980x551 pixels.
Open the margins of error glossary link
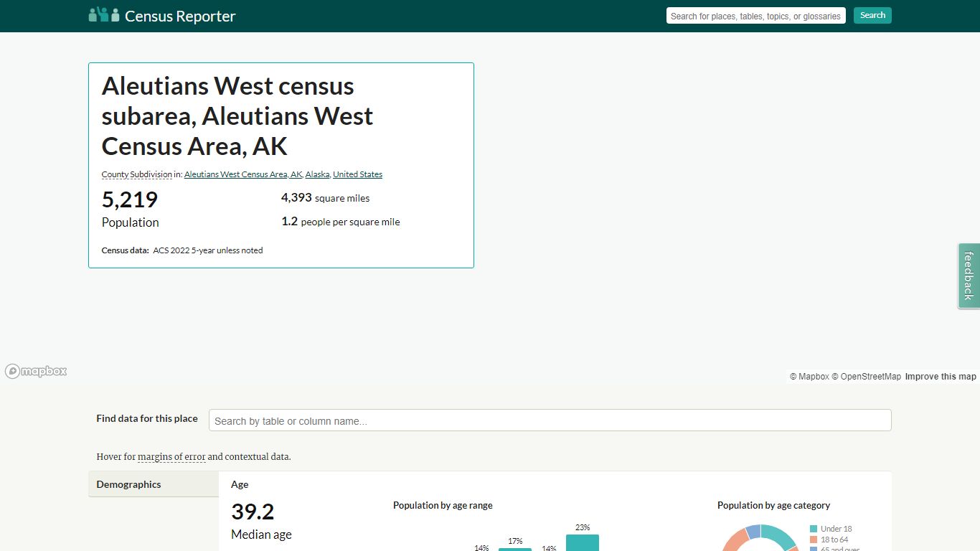pyautogui.click(x=171, y=457)
